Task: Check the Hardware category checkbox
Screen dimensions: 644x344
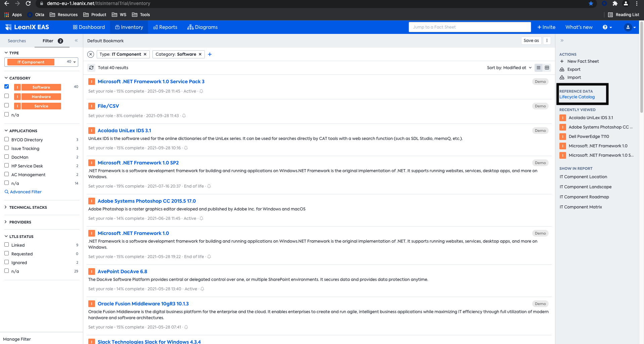Action: coord(6,96)
